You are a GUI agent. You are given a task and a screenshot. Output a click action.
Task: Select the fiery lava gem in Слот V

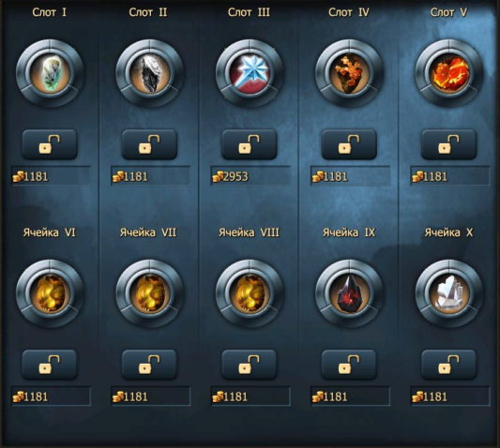(449, 73)
